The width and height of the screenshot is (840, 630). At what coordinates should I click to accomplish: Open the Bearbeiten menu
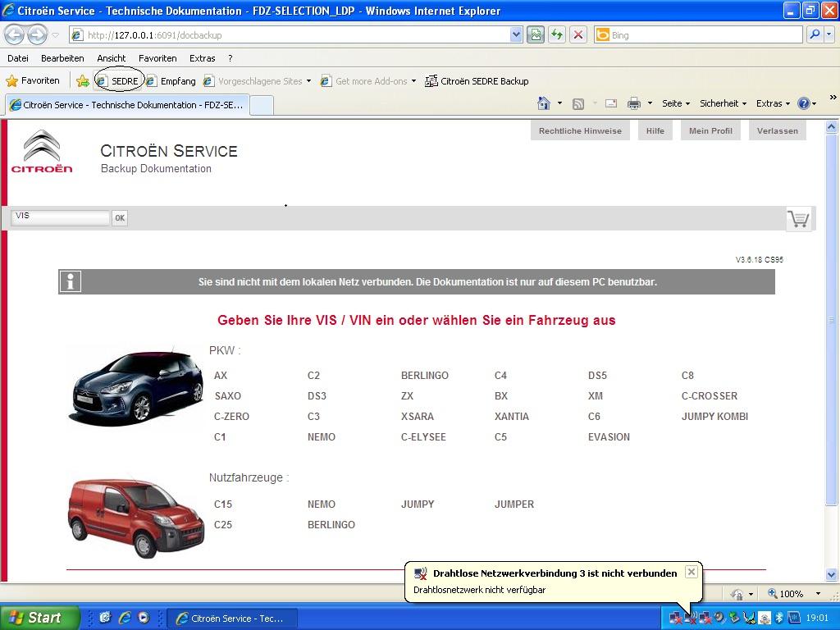pos(62,58)
